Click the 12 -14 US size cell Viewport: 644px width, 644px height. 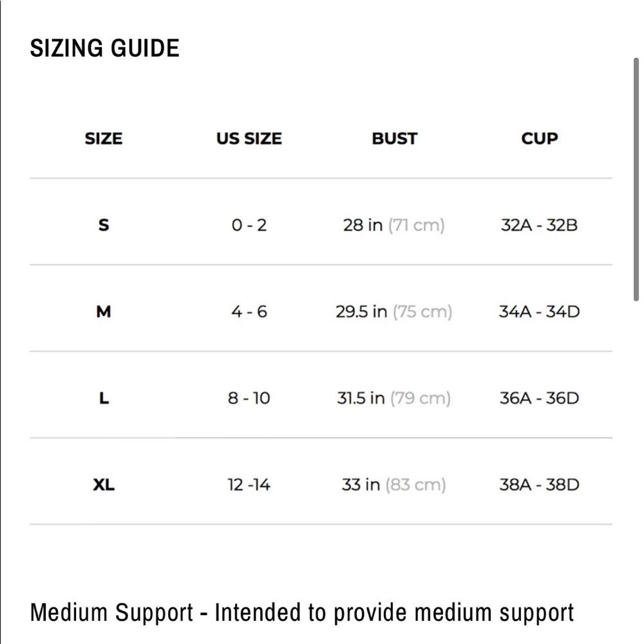pos(249,485)
